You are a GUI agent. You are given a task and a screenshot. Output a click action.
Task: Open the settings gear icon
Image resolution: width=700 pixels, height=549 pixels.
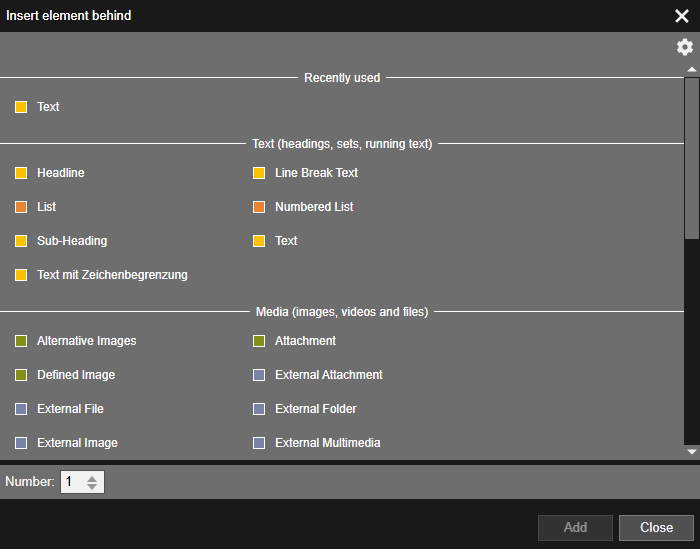(685, 47)
